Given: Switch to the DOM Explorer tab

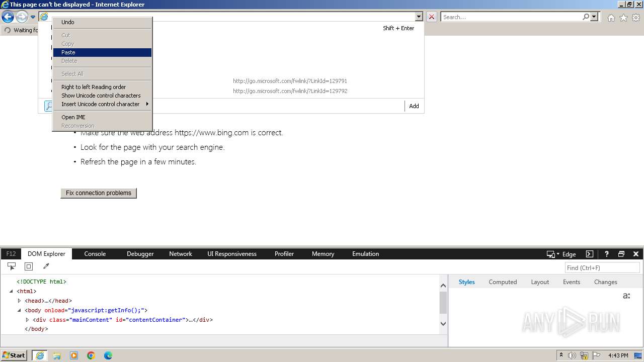Looking at the screenshot, I should (46, 254).
